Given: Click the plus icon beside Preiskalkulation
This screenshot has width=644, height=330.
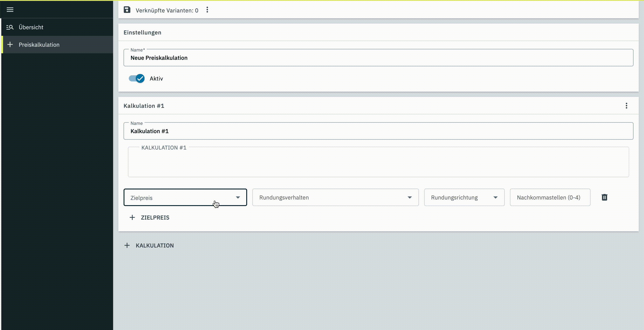Looking at the screenshot, I should point(10,45).
